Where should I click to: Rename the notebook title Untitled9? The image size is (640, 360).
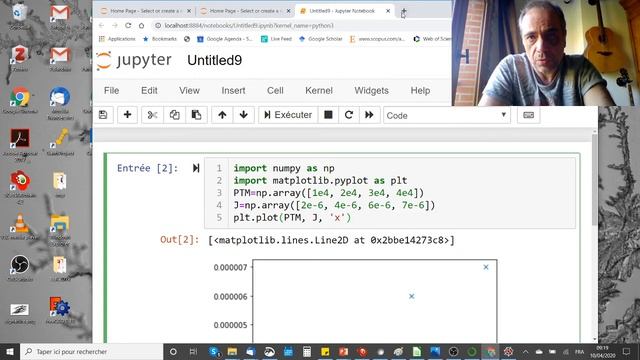click(x=215, y=60)
